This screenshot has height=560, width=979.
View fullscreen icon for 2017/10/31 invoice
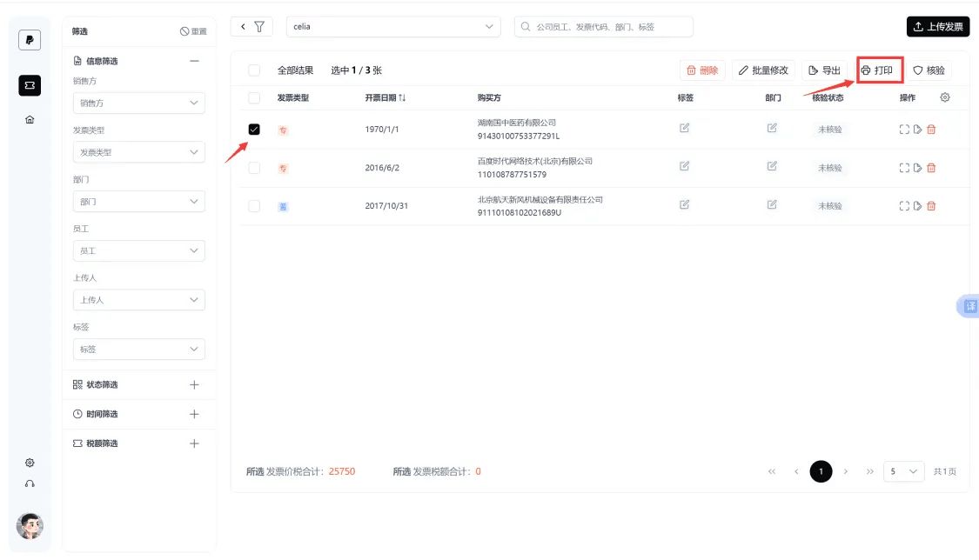tap(903, 206)
